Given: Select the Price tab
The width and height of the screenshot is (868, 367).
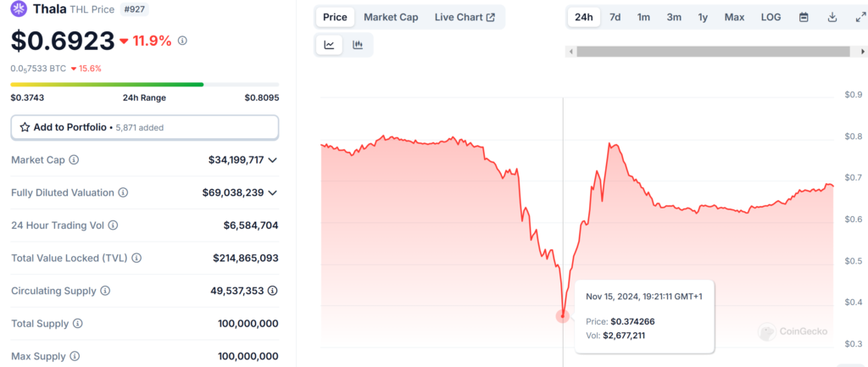Looking at the screenshot, I should [335, 17].
